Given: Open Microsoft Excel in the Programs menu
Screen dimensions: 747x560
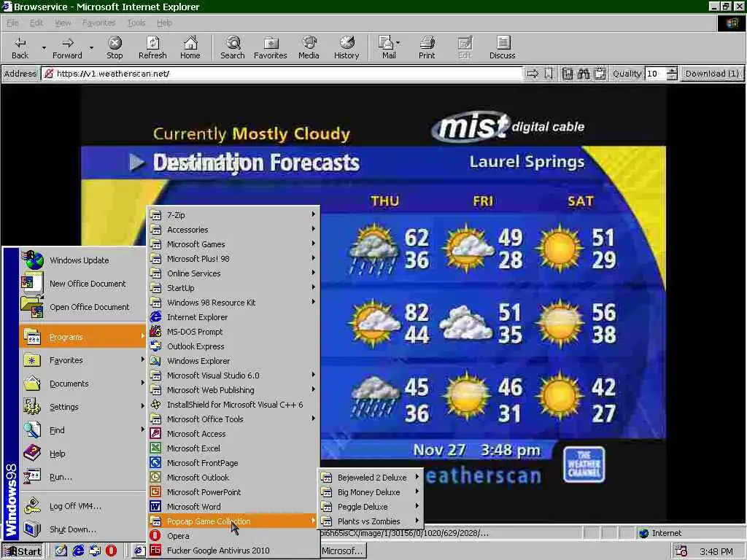Looking at the screenshot, I should 233,448.
